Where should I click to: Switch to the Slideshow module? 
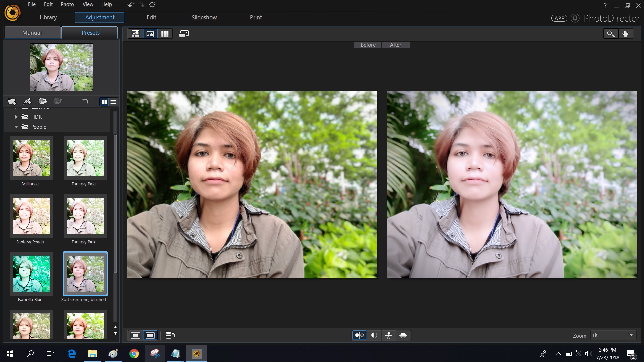pyautogui.click(x=204, y=17)
